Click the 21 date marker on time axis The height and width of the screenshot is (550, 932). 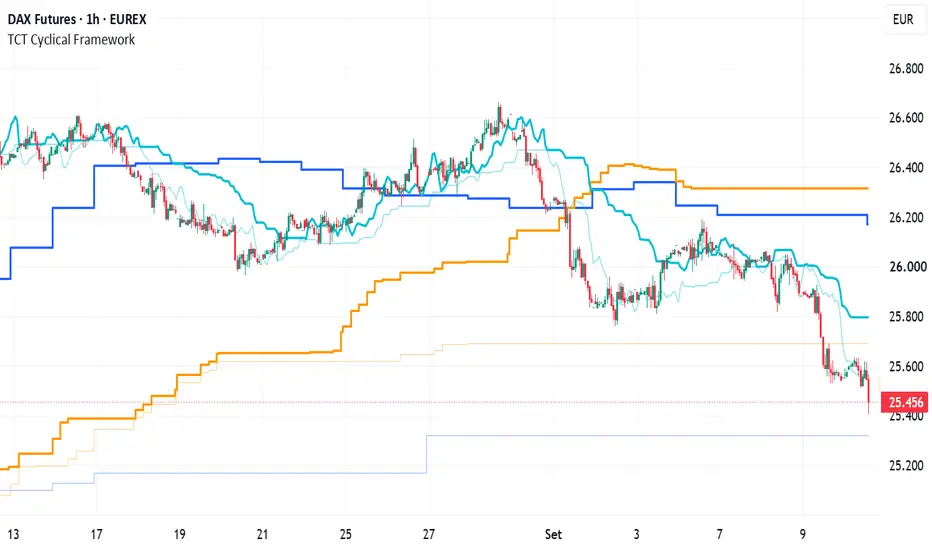262,534
